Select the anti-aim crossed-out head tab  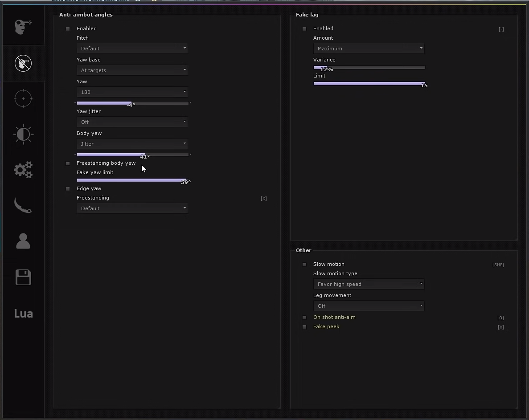[x=23, y=63]
